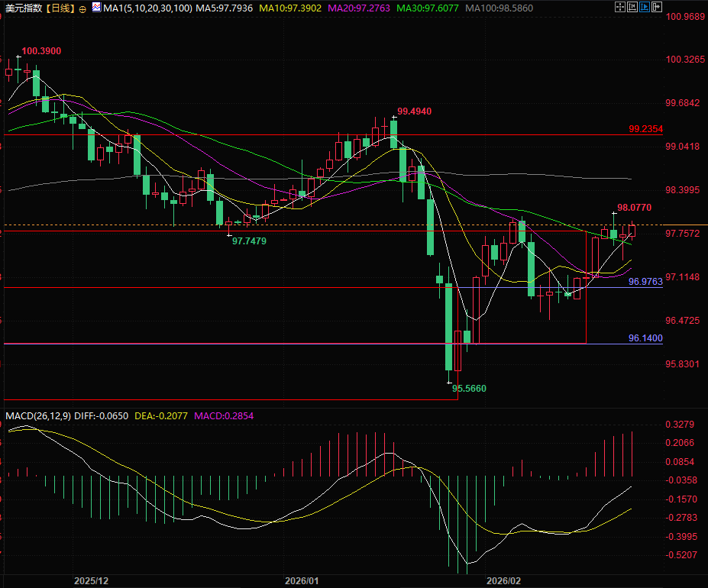
Task: Click the 99.0418 price axis value
Action: click(x=683, y=147)
